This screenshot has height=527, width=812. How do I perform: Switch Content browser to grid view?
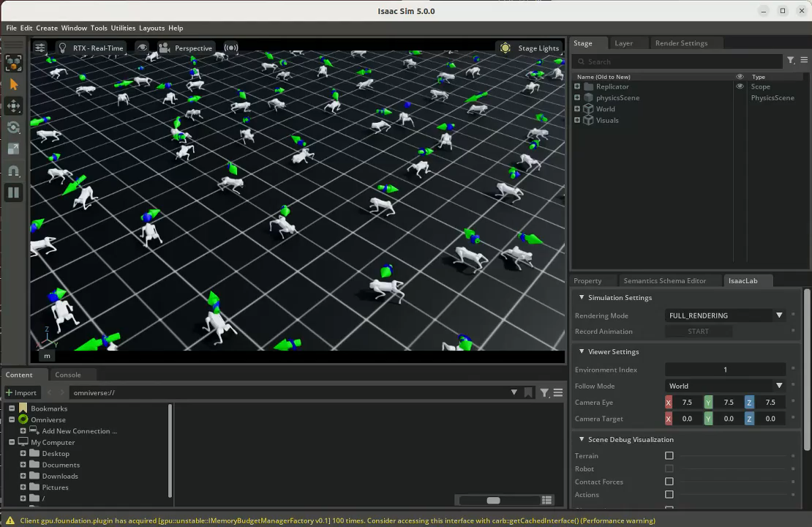pyautogui.click(x=547, y=500)
